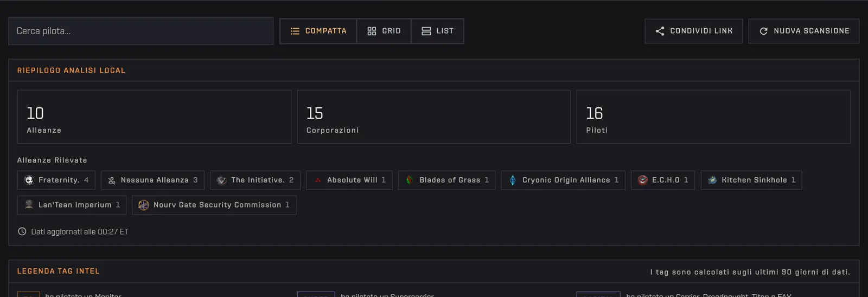Screen dimensions: 868x297
Task: Click the Alleanze Rilevate label
Action: click(x=52, y=160)
